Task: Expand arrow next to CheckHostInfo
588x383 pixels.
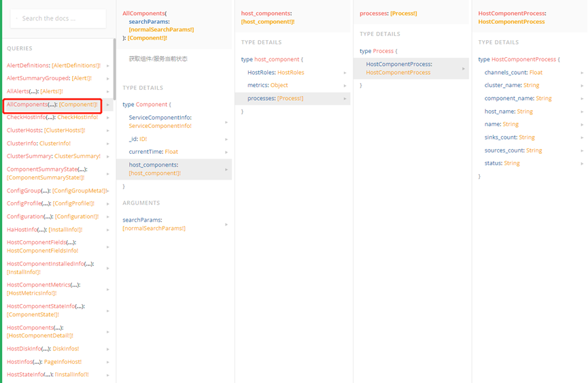Action: click(108, 118)
